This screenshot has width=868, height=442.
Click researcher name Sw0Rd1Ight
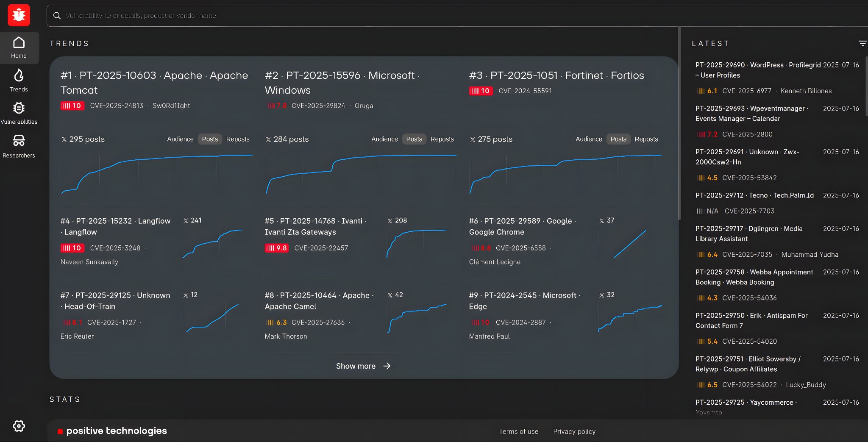click(171, 106)
